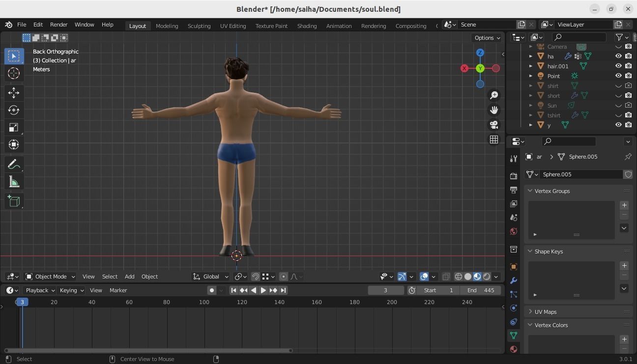The height and width of the screenshot is (364, 637).
Task: Enable rendering for the Sun light
Action: (x=628, y=105)
